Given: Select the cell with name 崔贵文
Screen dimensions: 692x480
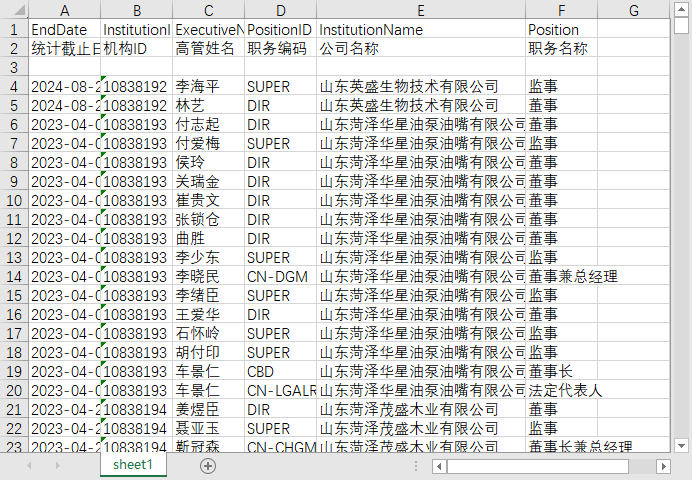Looking at the screenshot, I should (x=208, y=200).
